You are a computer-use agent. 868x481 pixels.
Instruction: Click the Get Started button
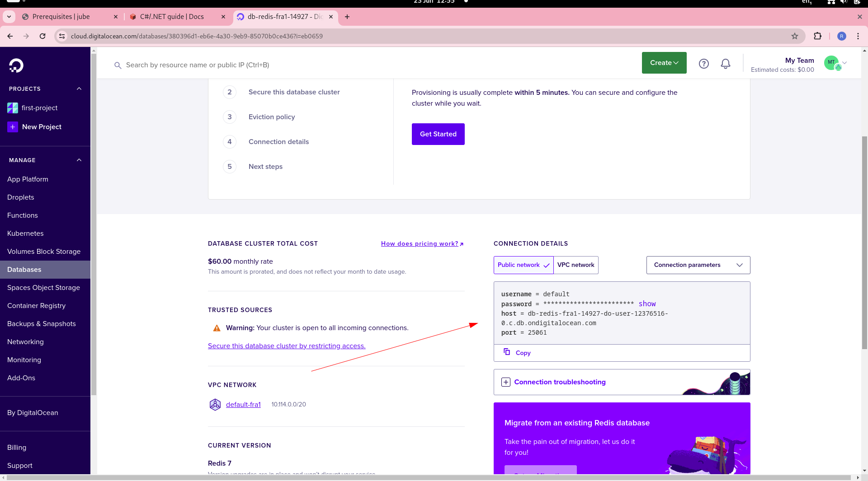(x=438, y=134)
